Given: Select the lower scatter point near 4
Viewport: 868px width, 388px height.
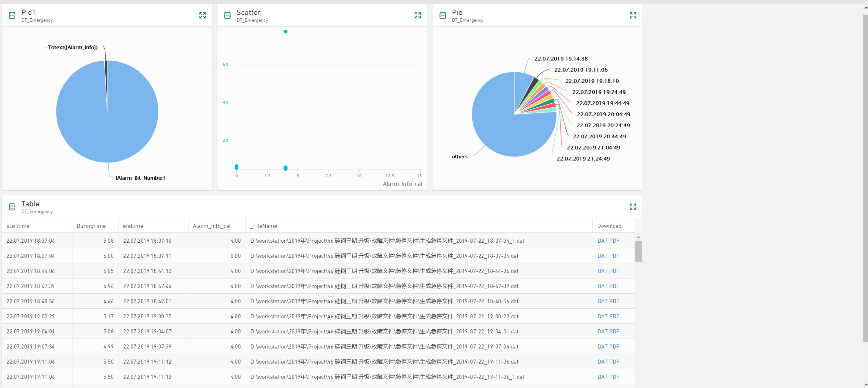Looking at the screenshot, I should point(285,168).
